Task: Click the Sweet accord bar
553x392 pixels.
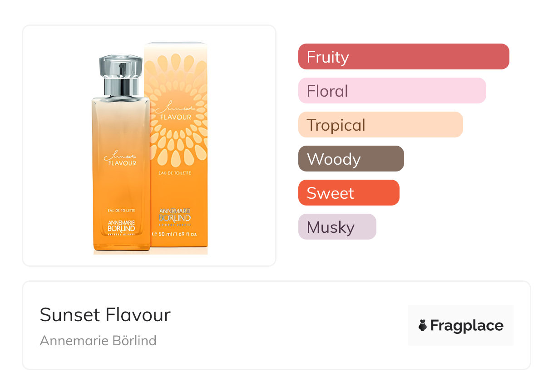Action: 348,193
